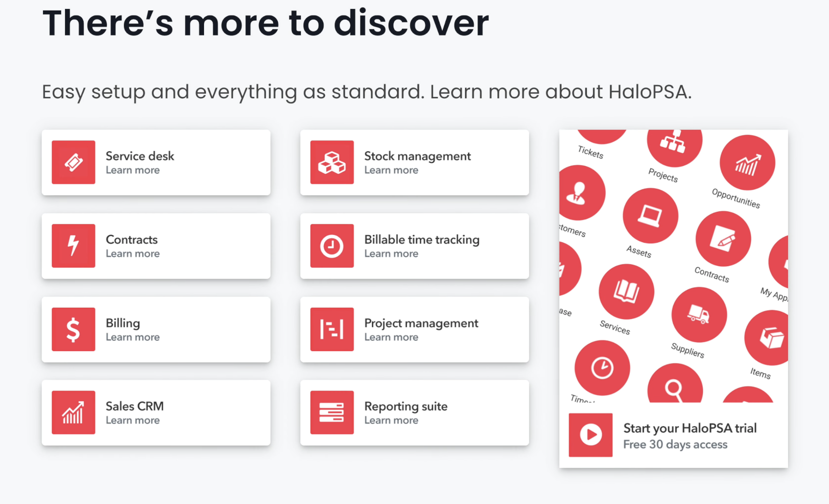
Task: Click the Stock management boxes icon
Action: [x=332, y=162]
